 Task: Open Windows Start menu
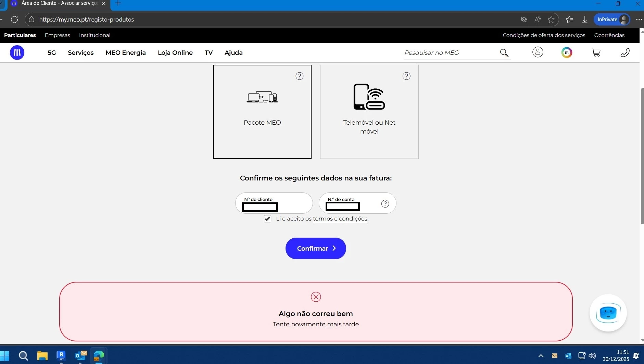[5, 356]
